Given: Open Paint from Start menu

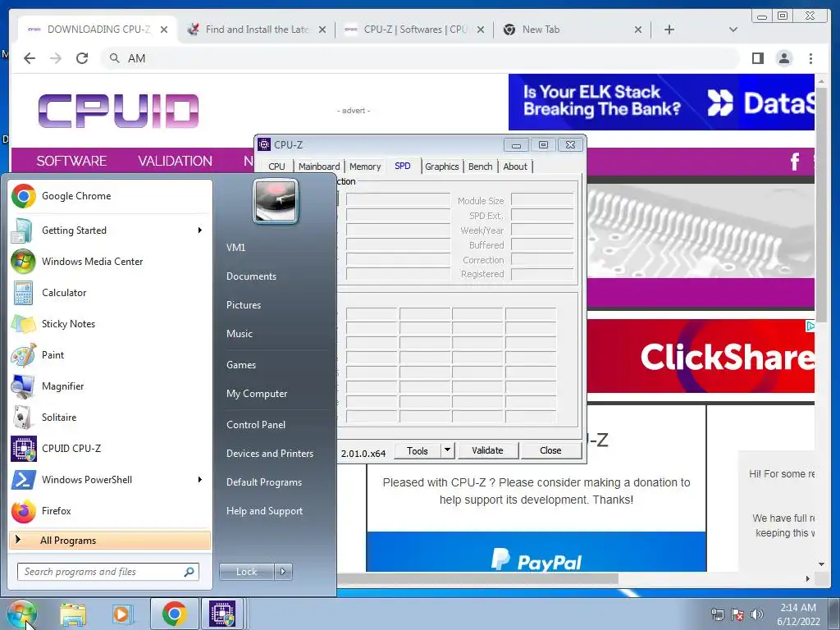Looking at the screenshot, I should [x=110, y=354].
